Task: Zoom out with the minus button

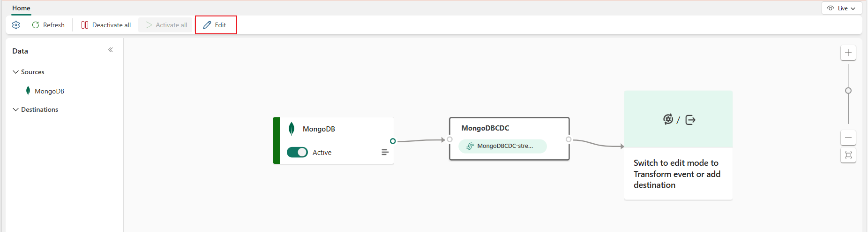Action: click(x=848, y=138)
